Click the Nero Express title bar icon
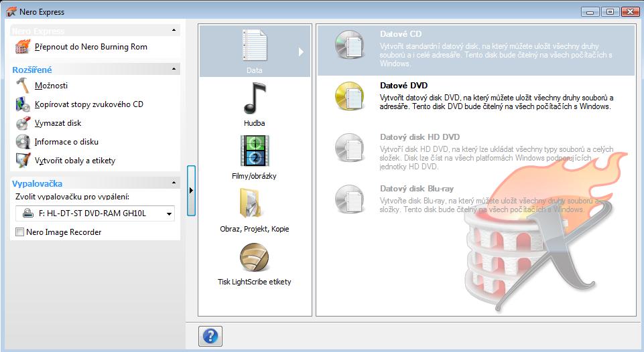The image size is (644, 352). 11,12
